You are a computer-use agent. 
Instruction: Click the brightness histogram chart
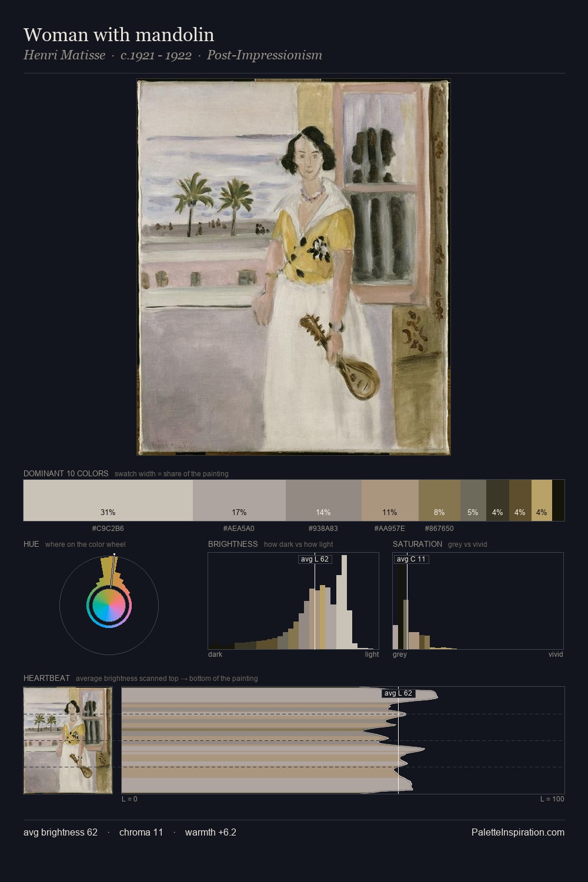(293, 601)
